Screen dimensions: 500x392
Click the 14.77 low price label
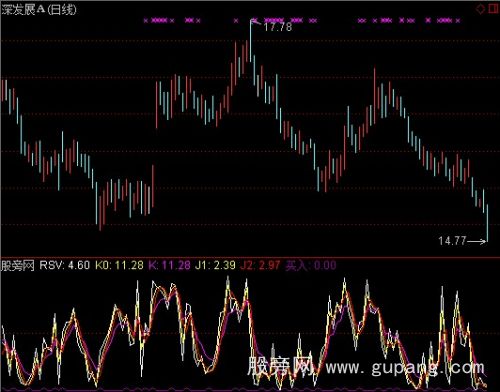452,241
